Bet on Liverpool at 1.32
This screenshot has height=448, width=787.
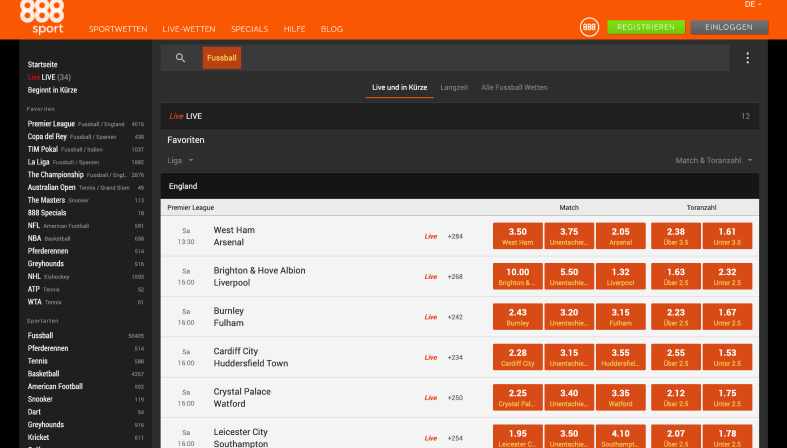click(x=620, y=276)
